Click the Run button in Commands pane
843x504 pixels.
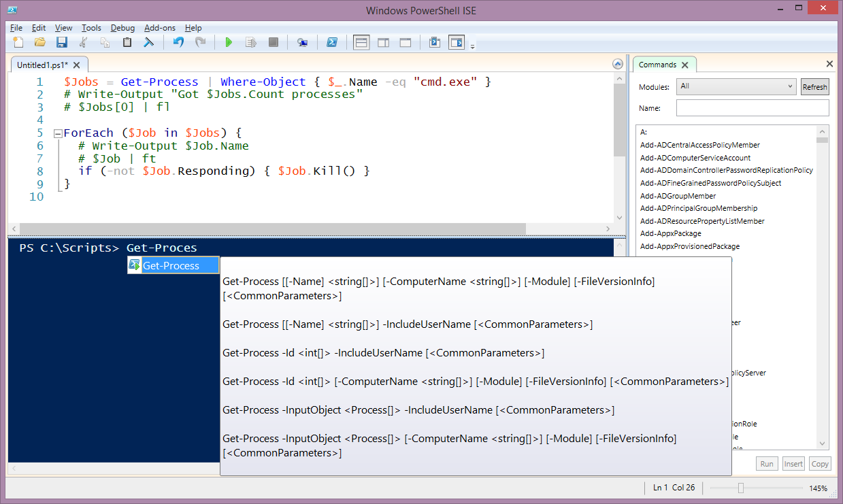767,464
